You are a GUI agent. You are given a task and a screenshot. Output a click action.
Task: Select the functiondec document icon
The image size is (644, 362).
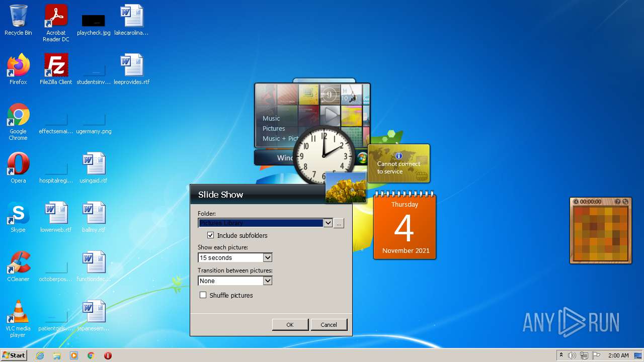point(94,266)
